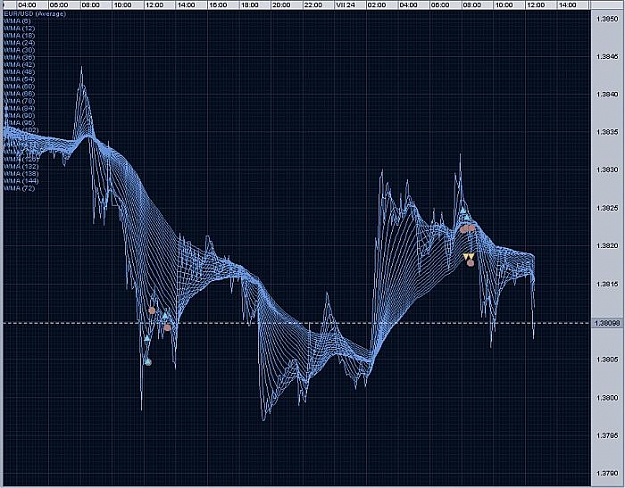Viewport: 625px width, 488px height.
Task: Click the orange circle beneath the yellow triangles
Action: tap(471, 263)
